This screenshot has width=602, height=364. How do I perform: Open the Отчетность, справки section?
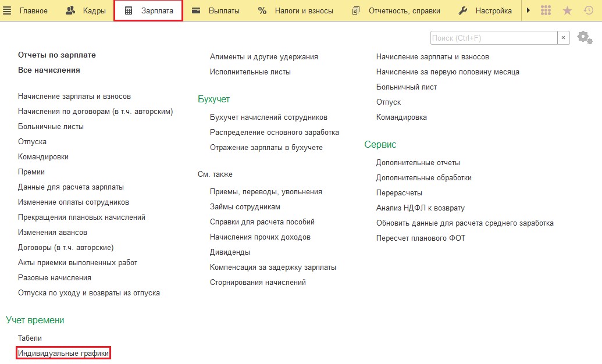click(x=396, y=10)
